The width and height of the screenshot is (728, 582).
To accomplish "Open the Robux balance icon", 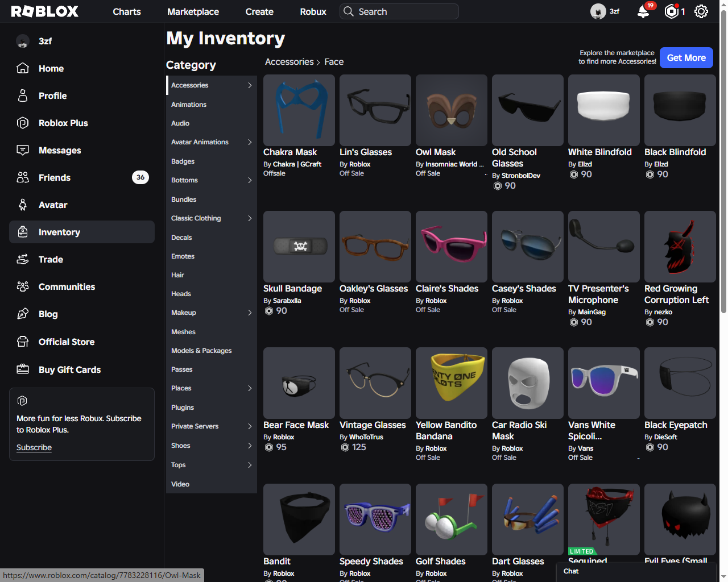I will (x=672, y=11).
